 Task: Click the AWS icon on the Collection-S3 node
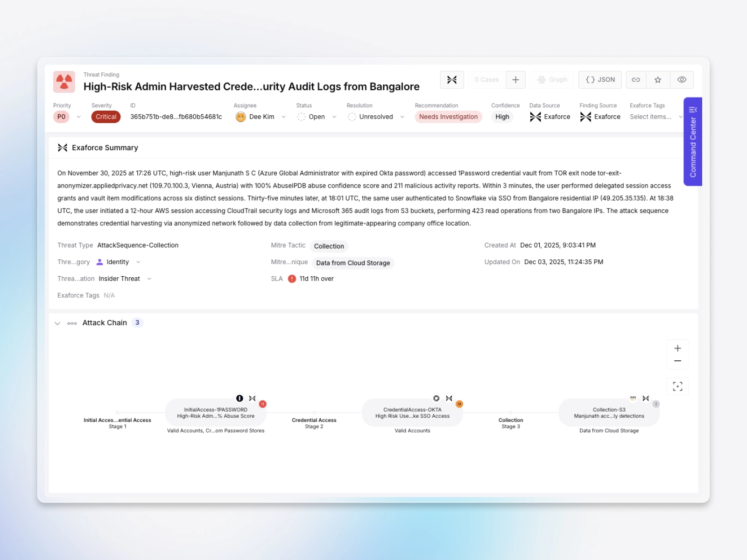coord(633,398)
